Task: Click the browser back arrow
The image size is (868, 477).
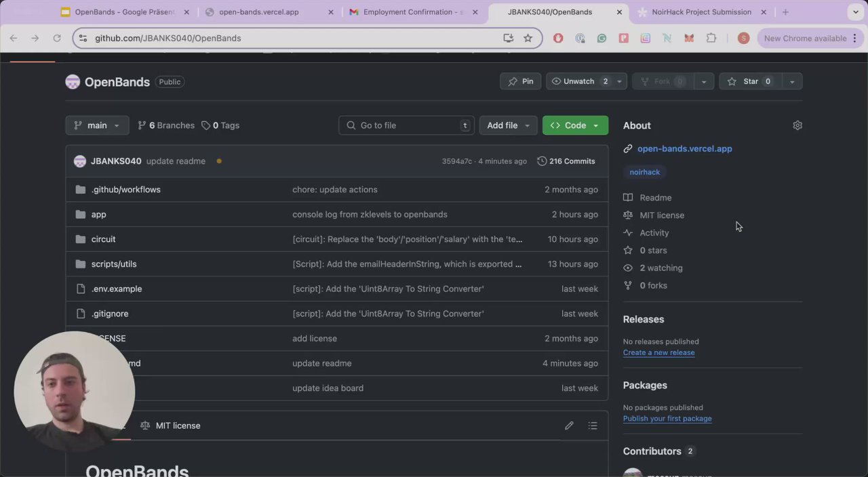Action: [x=14, y=38]
